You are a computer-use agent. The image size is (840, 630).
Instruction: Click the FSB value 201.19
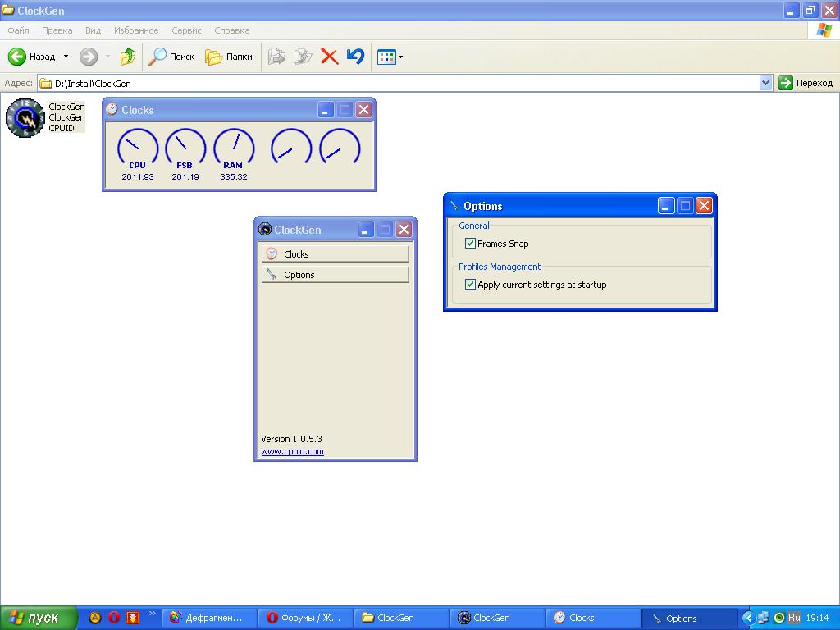pos(185,177)
